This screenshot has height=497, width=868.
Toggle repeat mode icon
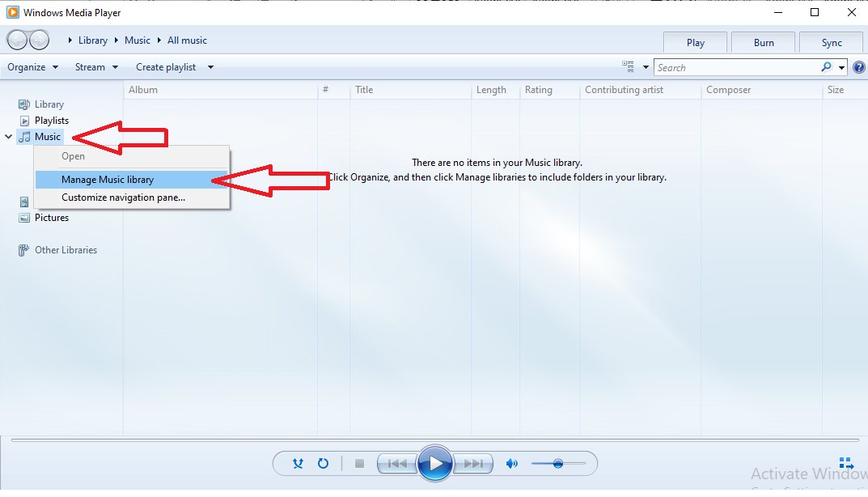323,464
